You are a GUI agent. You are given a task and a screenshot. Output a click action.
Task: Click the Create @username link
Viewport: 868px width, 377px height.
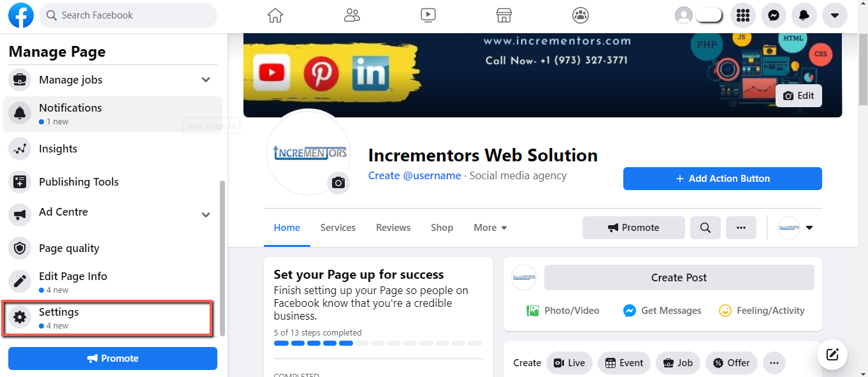pyautogui.click(x=415, y=175)
